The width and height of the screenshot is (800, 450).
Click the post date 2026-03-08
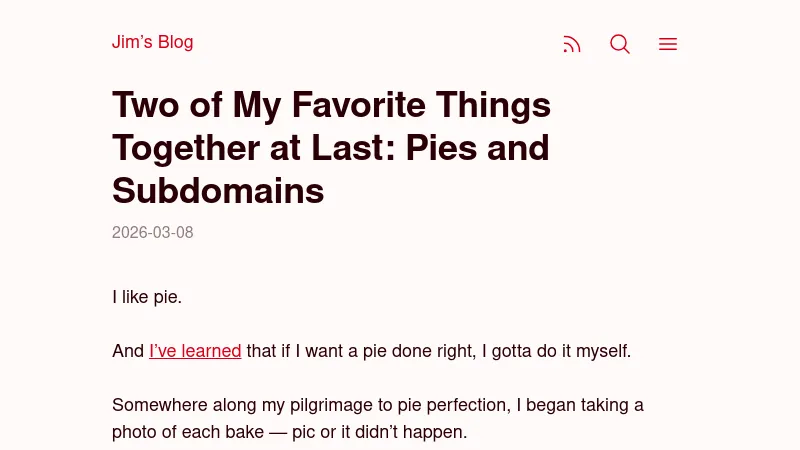pos(152,232)
